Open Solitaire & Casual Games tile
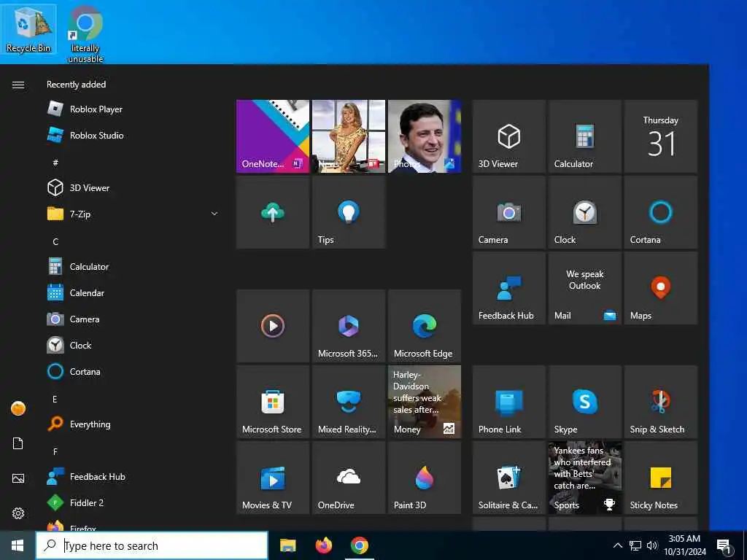Image resolution: width=747 pixels, height=560 pixels. [508, 478]
